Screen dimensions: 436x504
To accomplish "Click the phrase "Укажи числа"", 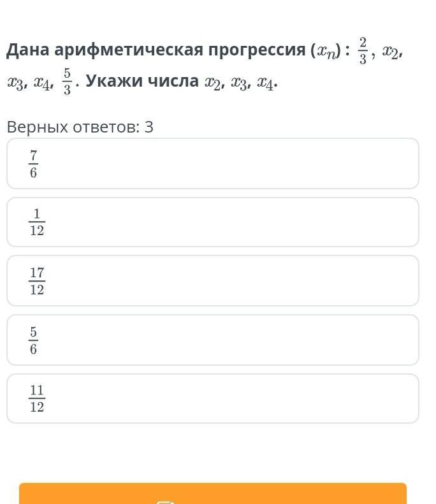I will pyautogui.click(x=142, y=82).
